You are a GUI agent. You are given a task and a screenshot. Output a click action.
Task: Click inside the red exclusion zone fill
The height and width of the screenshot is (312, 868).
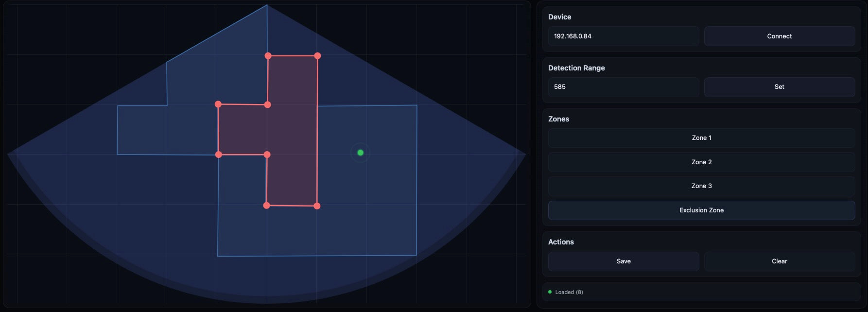click(292, 130)
